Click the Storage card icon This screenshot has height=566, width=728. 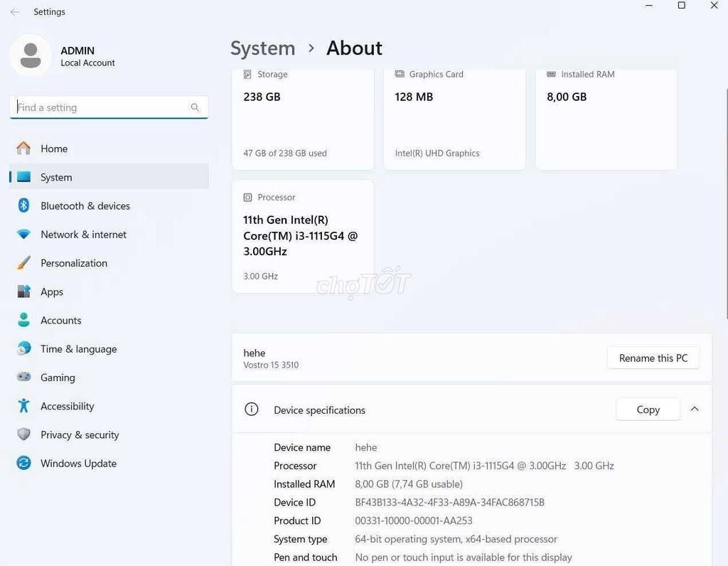(247, 74)
